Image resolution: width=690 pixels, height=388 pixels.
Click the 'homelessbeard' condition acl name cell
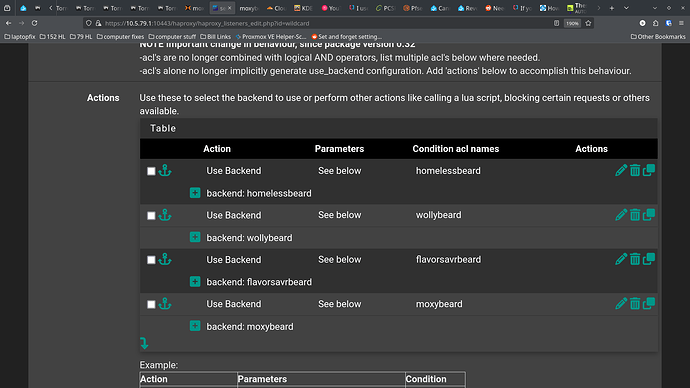coord(448,171)
